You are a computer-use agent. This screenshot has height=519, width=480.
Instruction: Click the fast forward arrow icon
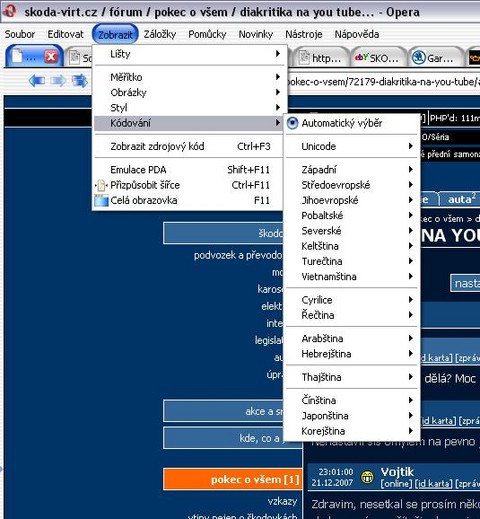80,81
